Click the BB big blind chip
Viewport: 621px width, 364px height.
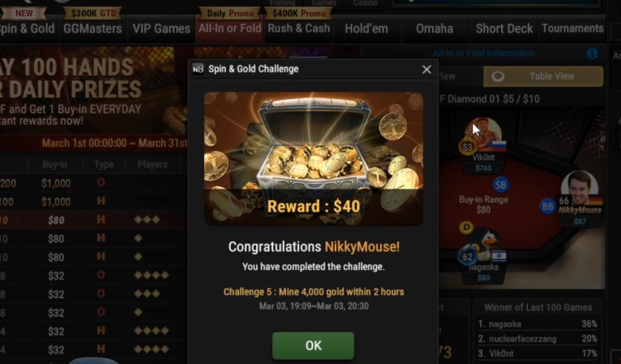click(547, 206)
